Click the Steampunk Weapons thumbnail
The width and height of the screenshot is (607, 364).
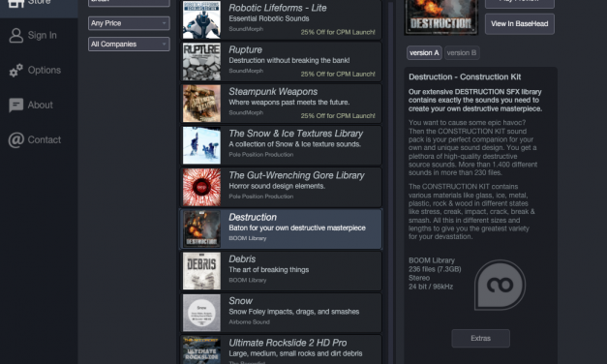point(201,104)
